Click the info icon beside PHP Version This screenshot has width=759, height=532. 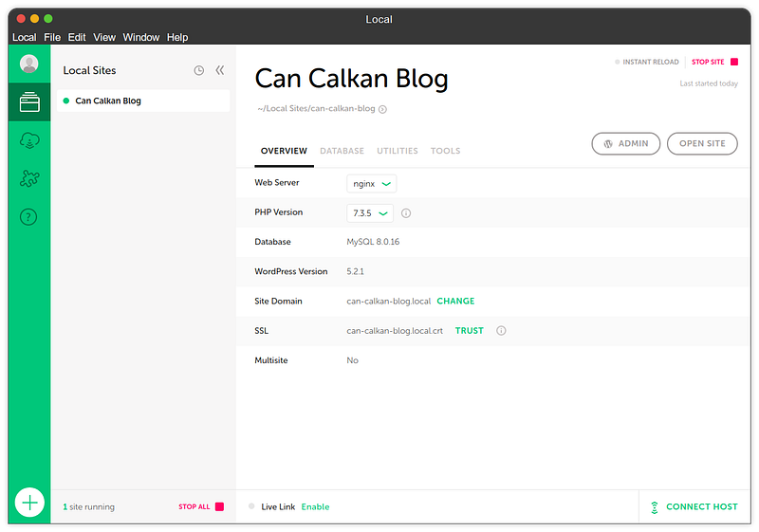tap(406, 213)
